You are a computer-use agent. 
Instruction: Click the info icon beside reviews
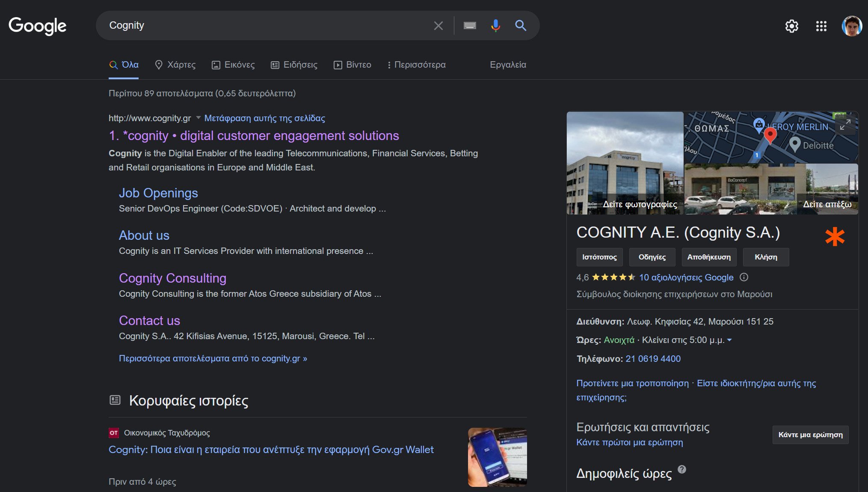744,277
